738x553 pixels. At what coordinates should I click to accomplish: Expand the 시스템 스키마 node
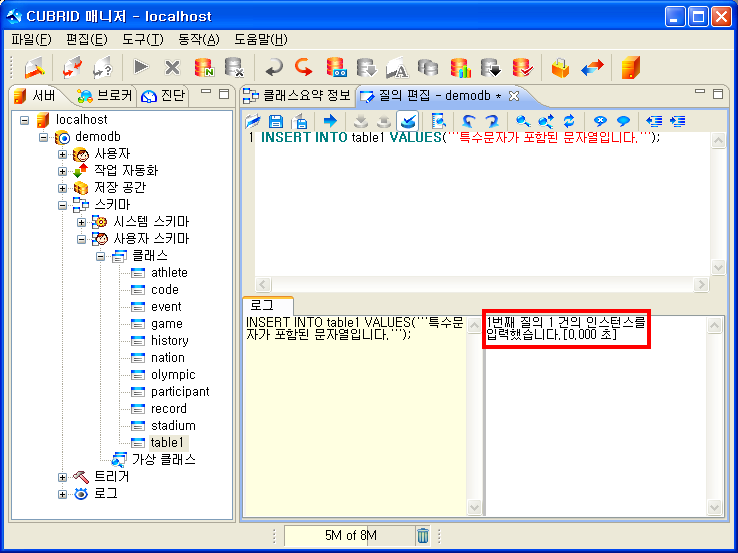tap(82, 222)
